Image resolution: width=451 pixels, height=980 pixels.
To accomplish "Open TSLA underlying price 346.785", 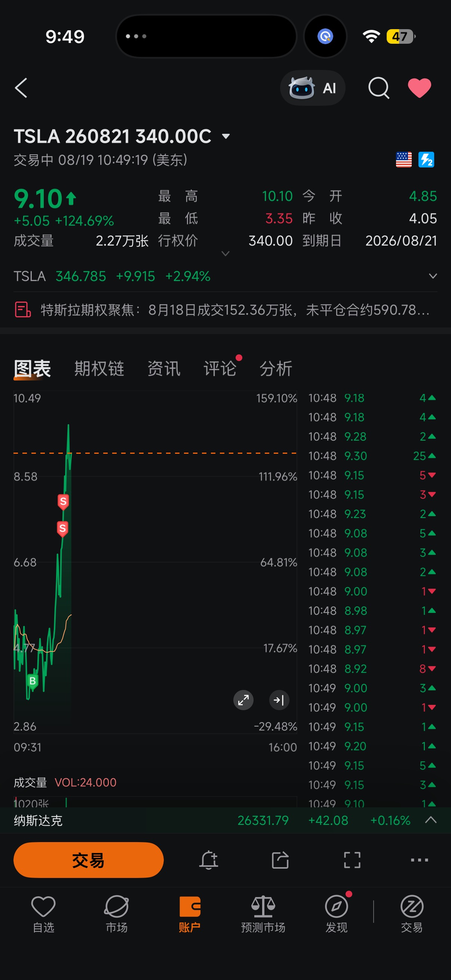I will [81, 276].
